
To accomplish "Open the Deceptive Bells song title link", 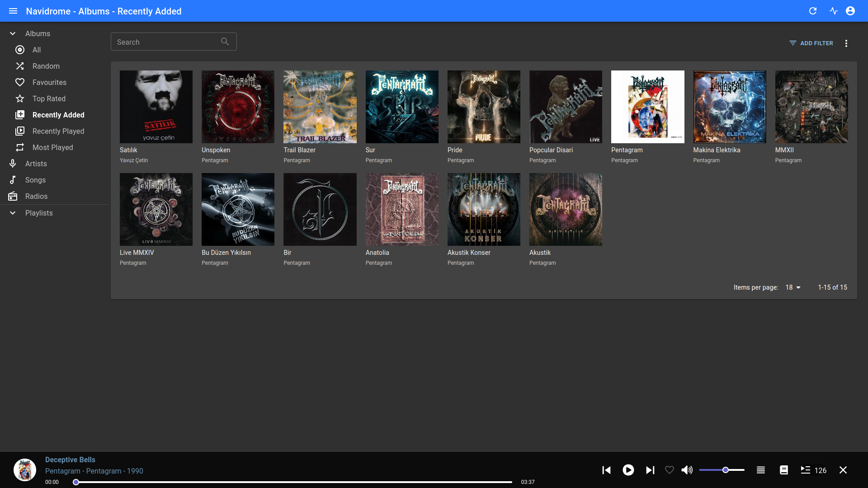I will pos(70,460).
